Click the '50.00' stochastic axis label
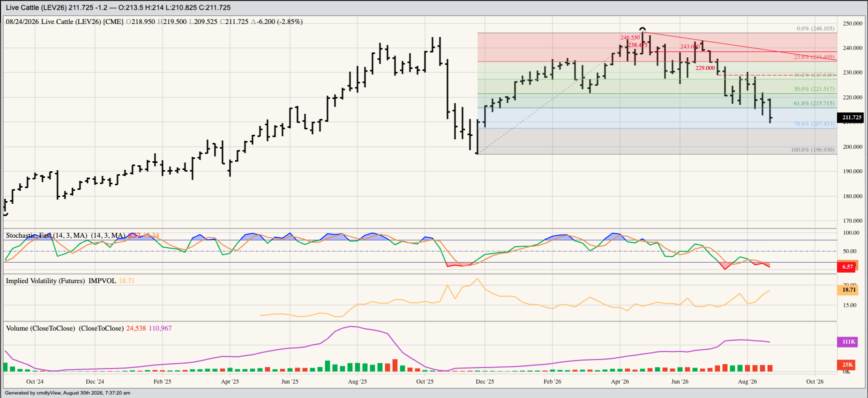This screenshot has width=868, height=398. click(849, 251)
